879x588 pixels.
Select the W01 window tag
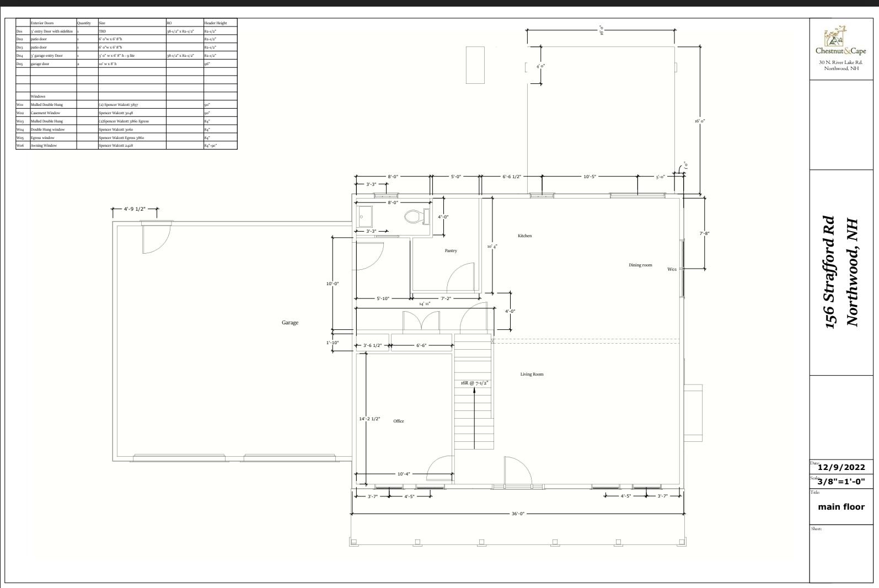[x=672, y=269]
